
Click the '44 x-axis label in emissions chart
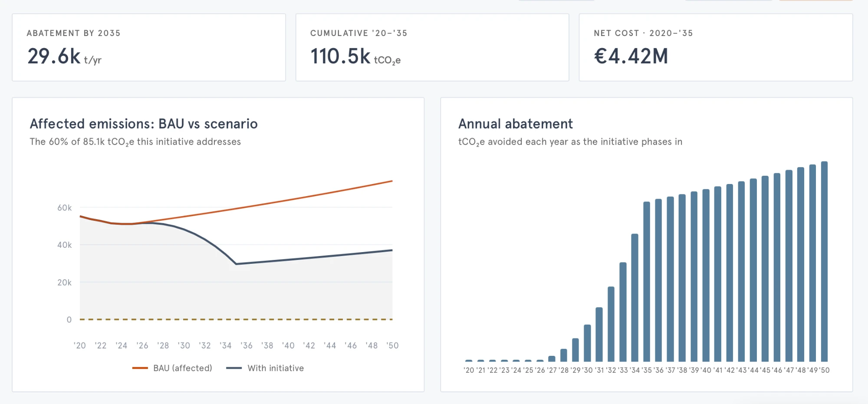pyautogui.click(x=330, y=345)
